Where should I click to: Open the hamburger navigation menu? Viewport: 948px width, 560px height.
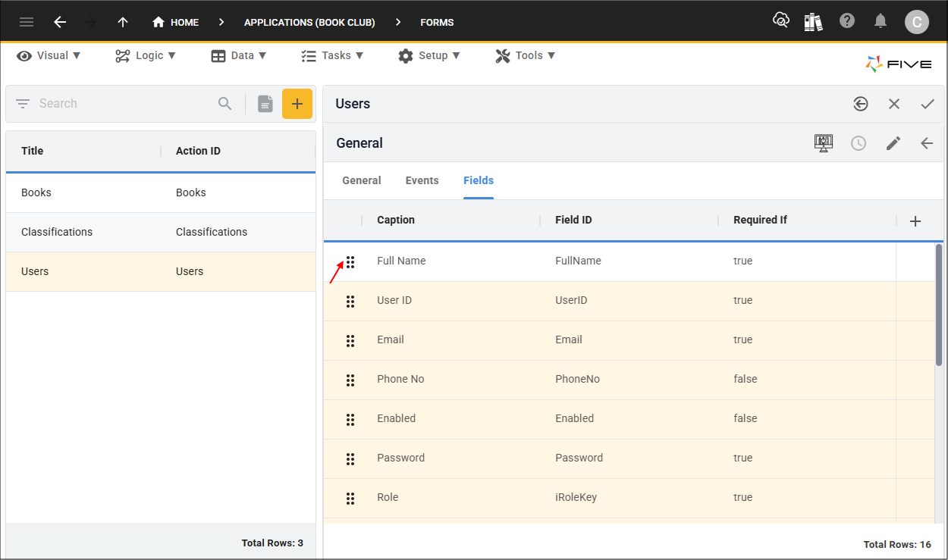[x=27, y=22]
